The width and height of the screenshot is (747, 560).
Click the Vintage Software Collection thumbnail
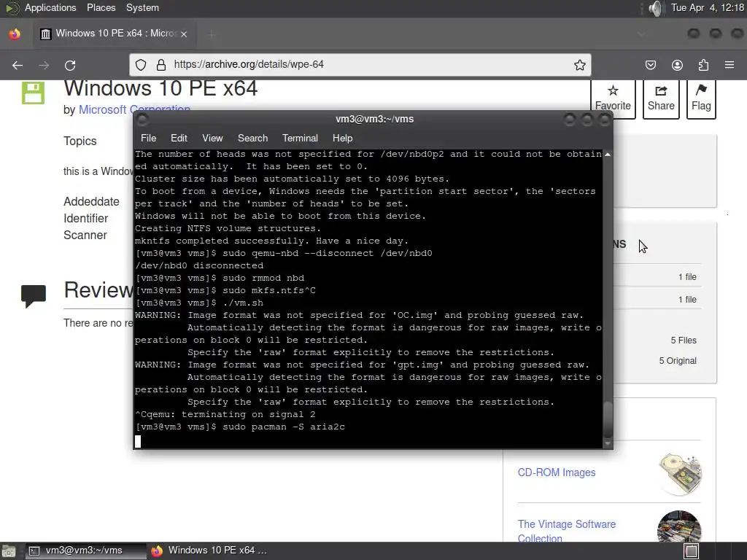click(x=679, y=526)
